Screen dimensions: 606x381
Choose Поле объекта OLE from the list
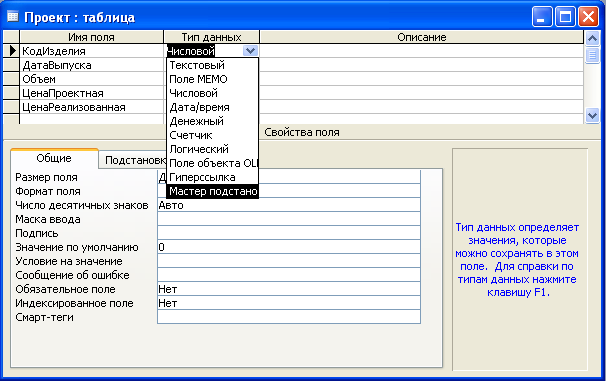212,163
